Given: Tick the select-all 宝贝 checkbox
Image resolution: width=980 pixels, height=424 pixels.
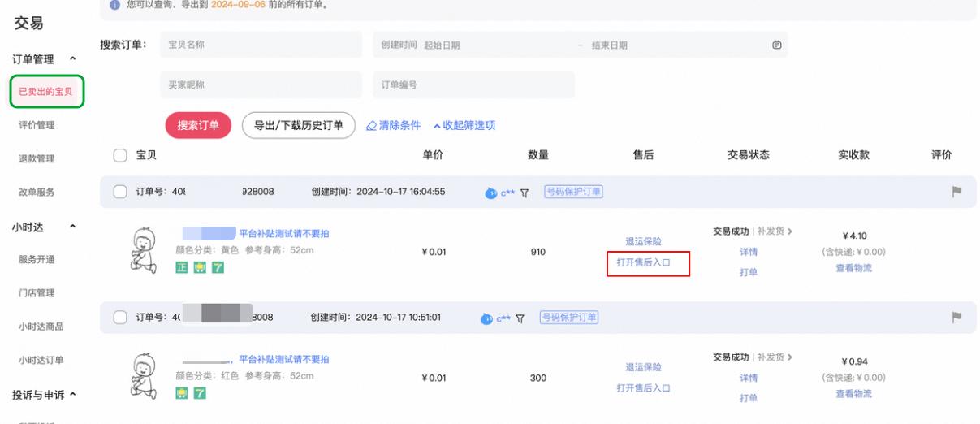Looking at the screenshot, I should 120,155.
